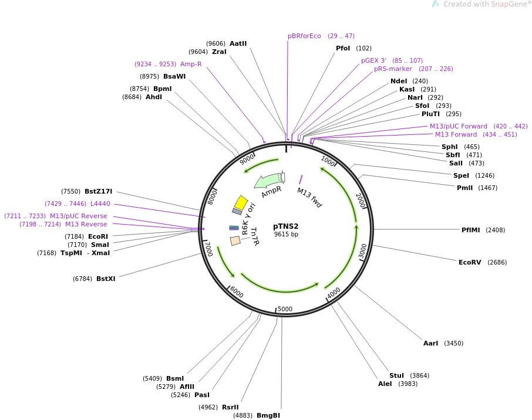532x420 pixels.
Task: Click the pBRforEco primer label
Action: 304,36
